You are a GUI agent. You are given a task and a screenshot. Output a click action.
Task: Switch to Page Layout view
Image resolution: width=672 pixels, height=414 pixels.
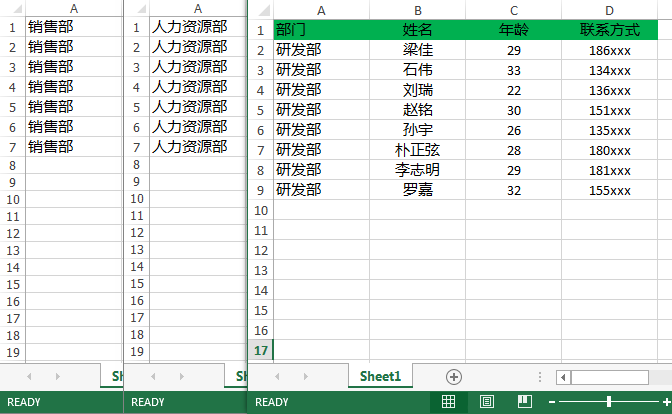(487, 402)
